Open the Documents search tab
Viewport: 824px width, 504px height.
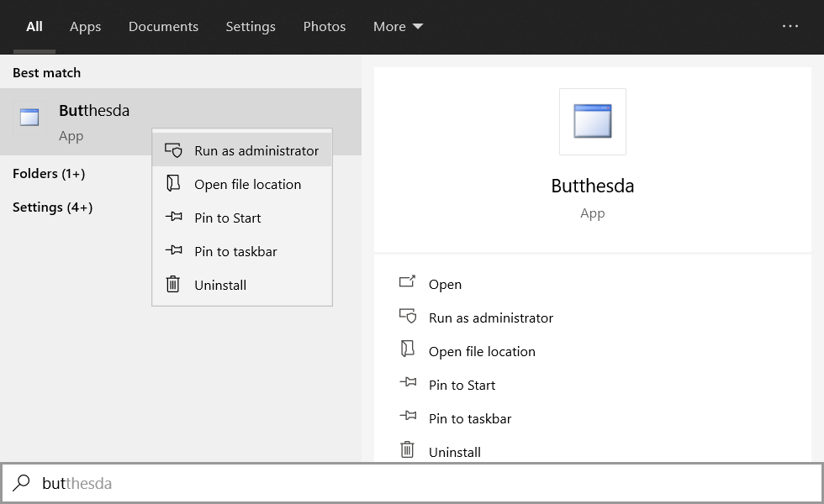coord(163,26)
